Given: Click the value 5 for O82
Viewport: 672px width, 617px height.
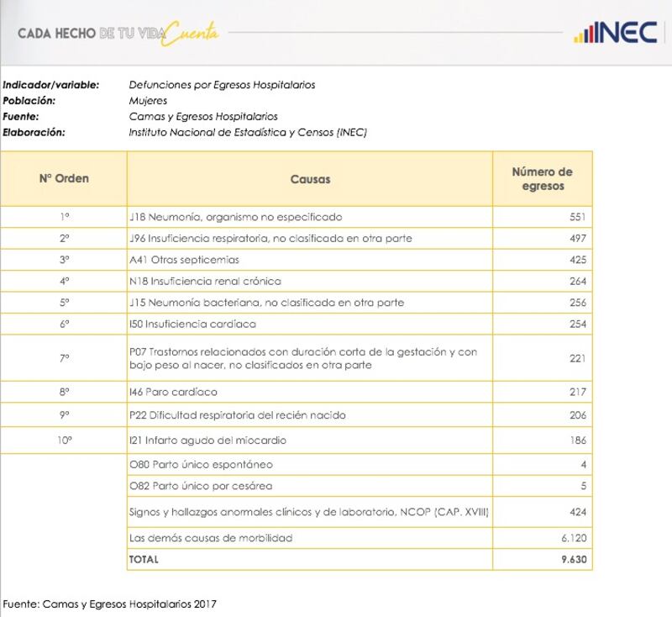Looking at the screenshot, I should (x=583, y=486).
